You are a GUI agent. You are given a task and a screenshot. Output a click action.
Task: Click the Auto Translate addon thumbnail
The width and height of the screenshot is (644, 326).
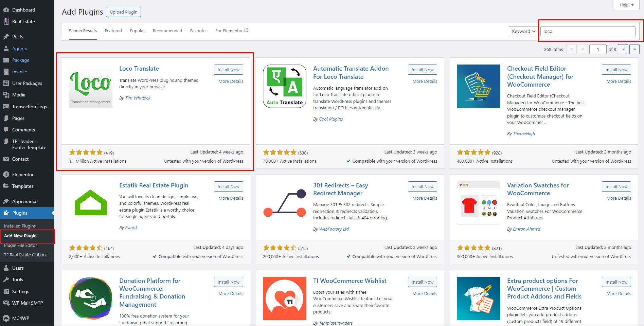(x=285, y=86)
